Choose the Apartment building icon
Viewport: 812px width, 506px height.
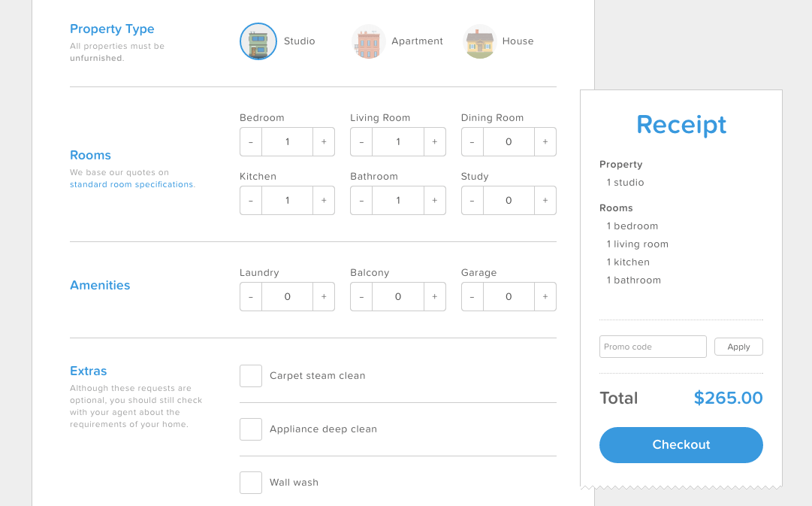(x=368, y=41)
